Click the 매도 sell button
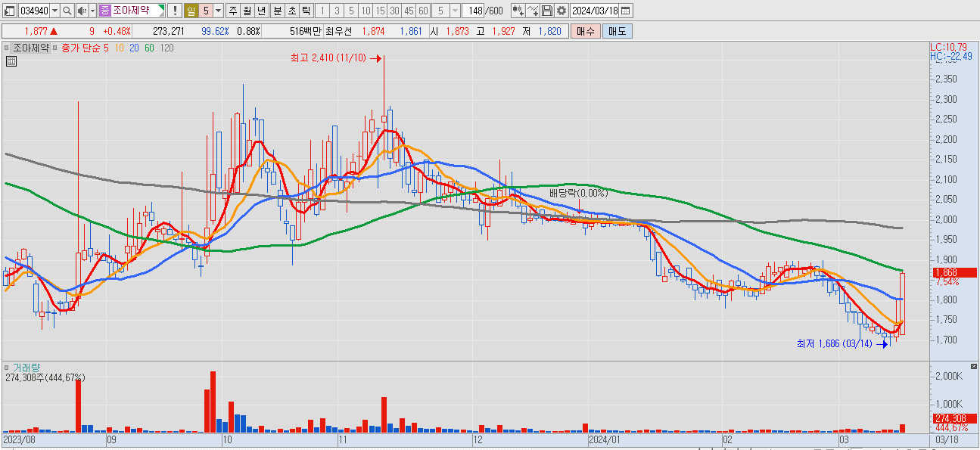This screenshot has height=450, width=980. [617, 31]
